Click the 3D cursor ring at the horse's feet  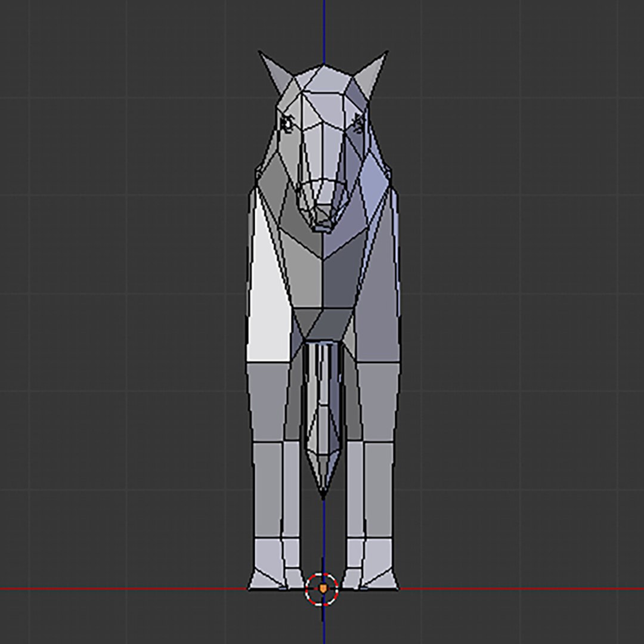click(323, 589)
